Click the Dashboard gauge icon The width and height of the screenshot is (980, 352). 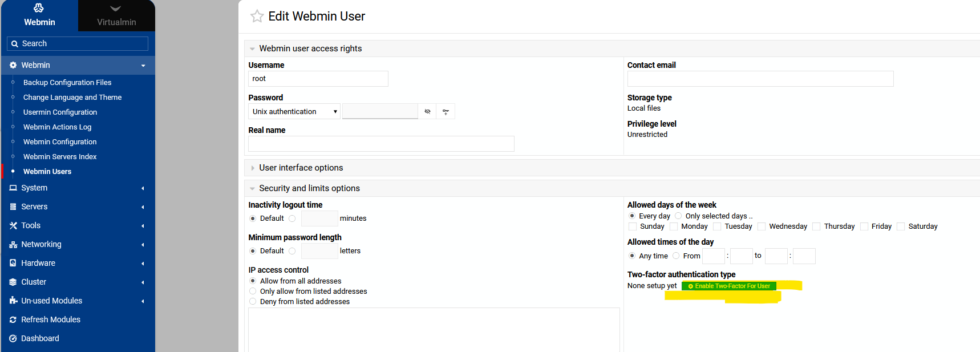pyautogui.click(x=13, y=338)
